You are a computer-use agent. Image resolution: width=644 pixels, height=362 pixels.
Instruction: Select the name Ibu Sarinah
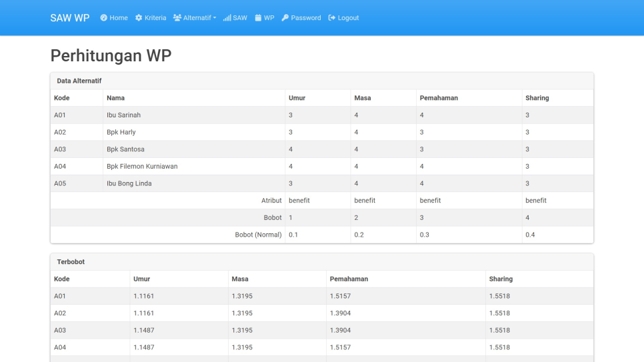123,115
